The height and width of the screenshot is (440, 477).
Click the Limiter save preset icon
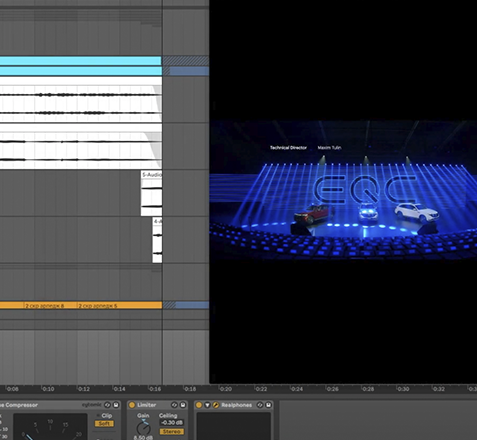(183, 405)
